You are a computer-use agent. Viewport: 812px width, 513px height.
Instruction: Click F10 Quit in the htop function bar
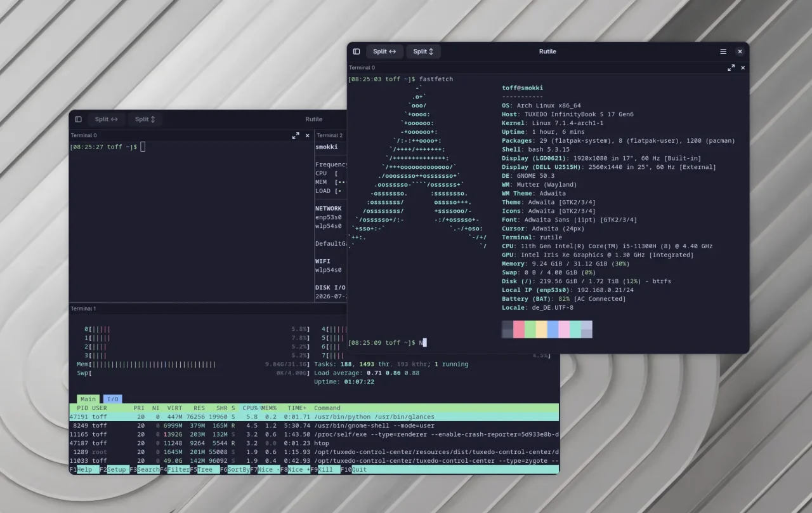point(354,470)
